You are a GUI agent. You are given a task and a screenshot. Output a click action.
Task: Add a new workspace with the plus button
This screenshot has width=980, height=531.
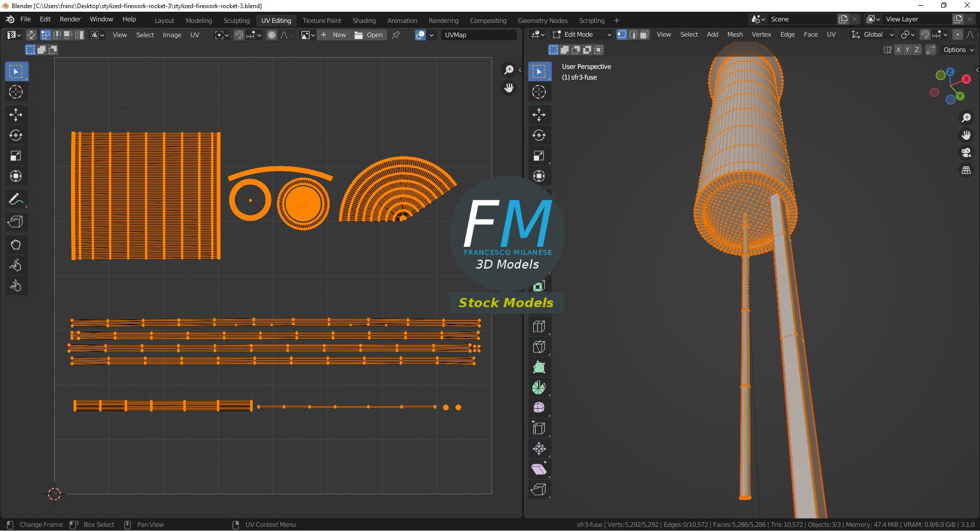617,20
